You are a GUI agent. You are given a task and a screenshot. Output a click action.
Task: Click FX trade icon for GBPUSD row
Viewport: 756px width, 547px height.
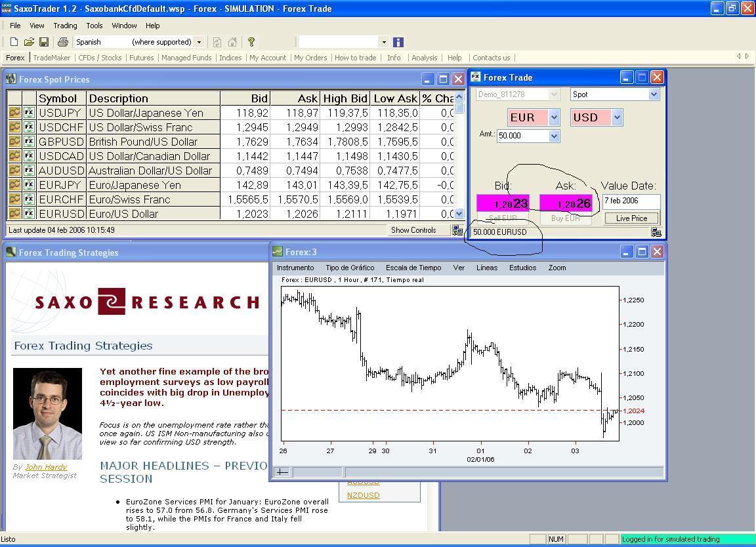click(x=29, y=142)
